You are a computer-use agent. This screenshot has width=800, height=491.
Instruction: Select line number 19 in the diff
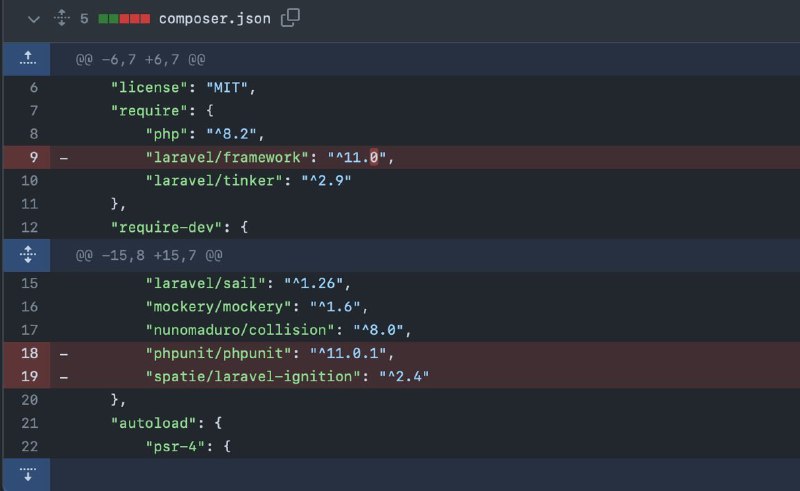[30, 377]
